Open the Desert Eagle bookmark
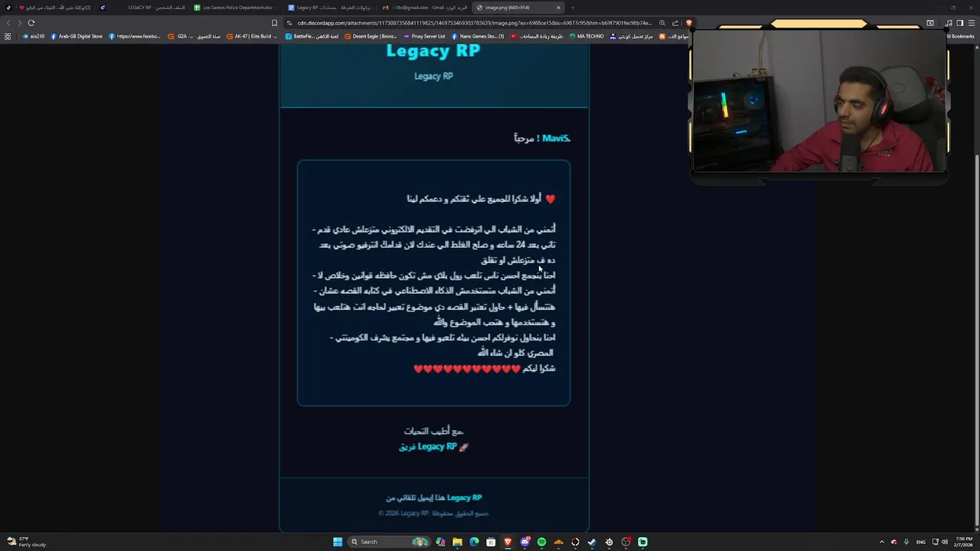The image size is (980, 551). (x=371, y=36)
